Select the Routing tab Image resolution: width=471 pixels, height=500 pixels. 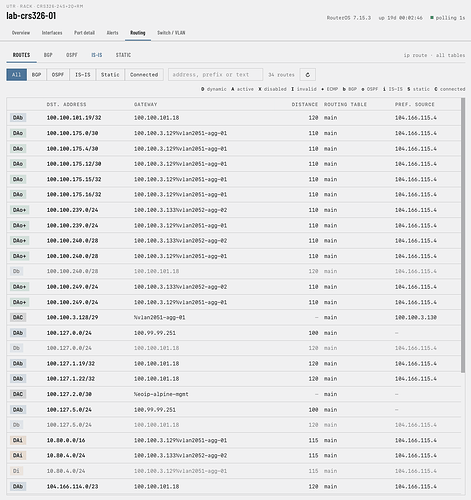click(138, 33)
